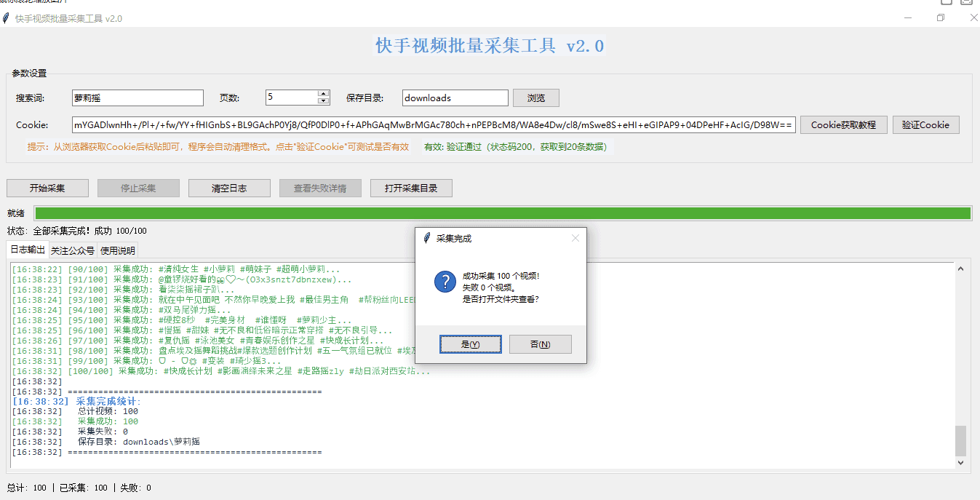Click the log scrollbar down arrow
The image size is (980, 500).
(x=960, y=462)
